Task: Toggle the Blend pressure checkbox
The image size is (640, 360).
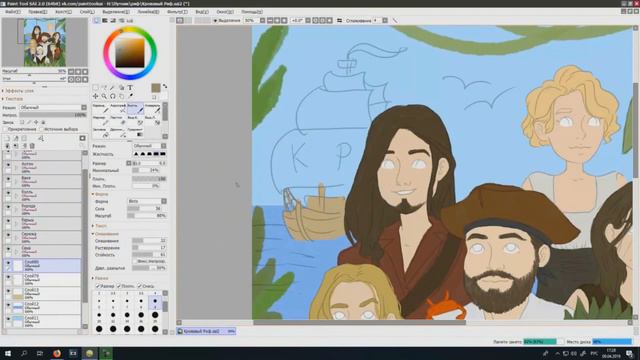Action: coord(139,286)
